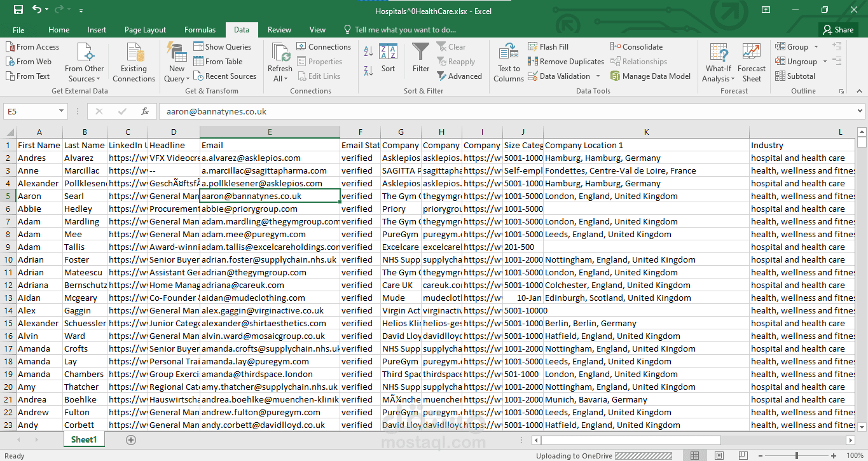Switch to the View tab
This screenshot has width=868, height=461.
317,30
